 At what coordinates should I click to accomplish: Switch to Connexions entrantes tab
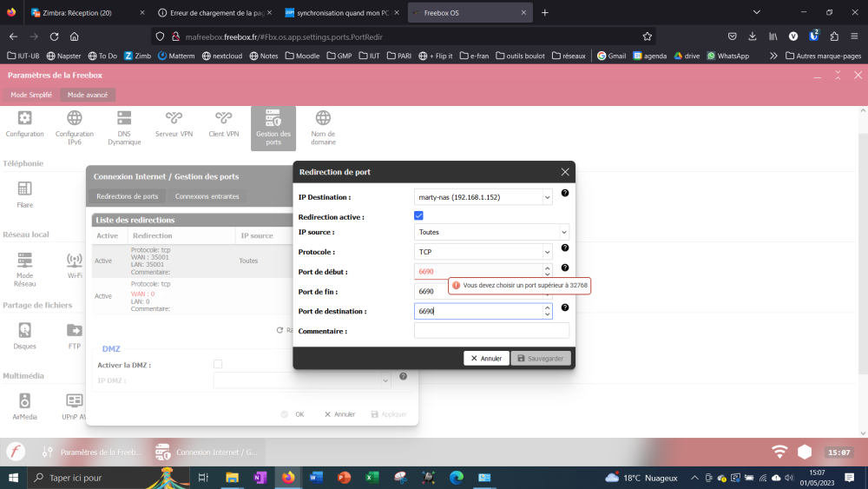click(x=207, y=196)
